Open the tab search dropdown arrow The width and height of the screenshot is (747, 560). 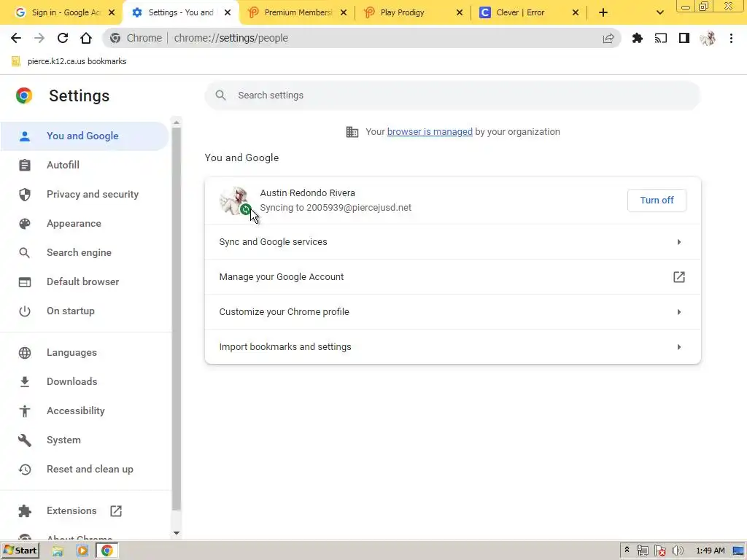coord(659,12)
